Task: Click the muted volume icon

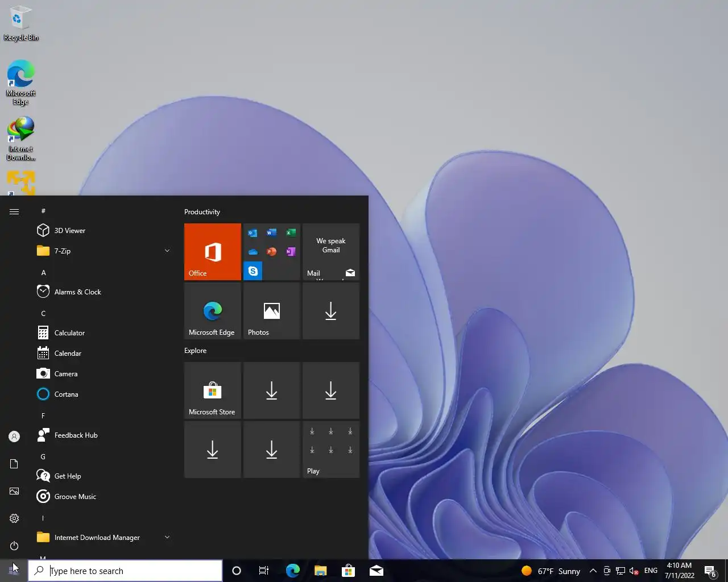Action: point(634,571)
